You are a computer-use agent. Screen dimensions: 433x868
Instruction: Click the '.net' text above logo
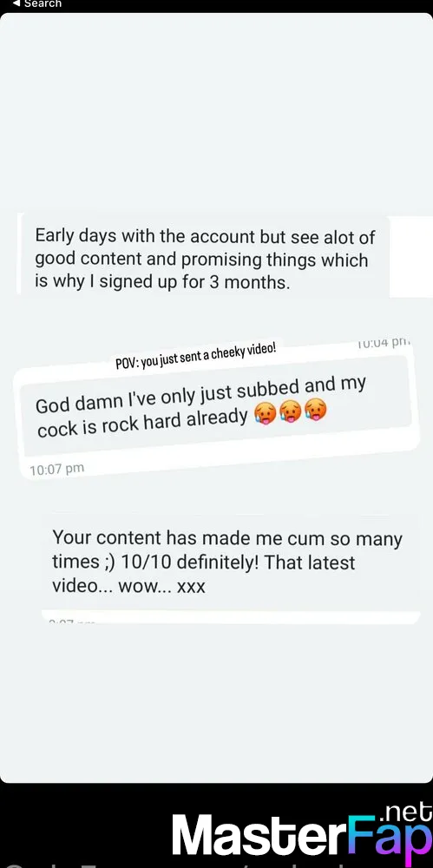[406, 812]
